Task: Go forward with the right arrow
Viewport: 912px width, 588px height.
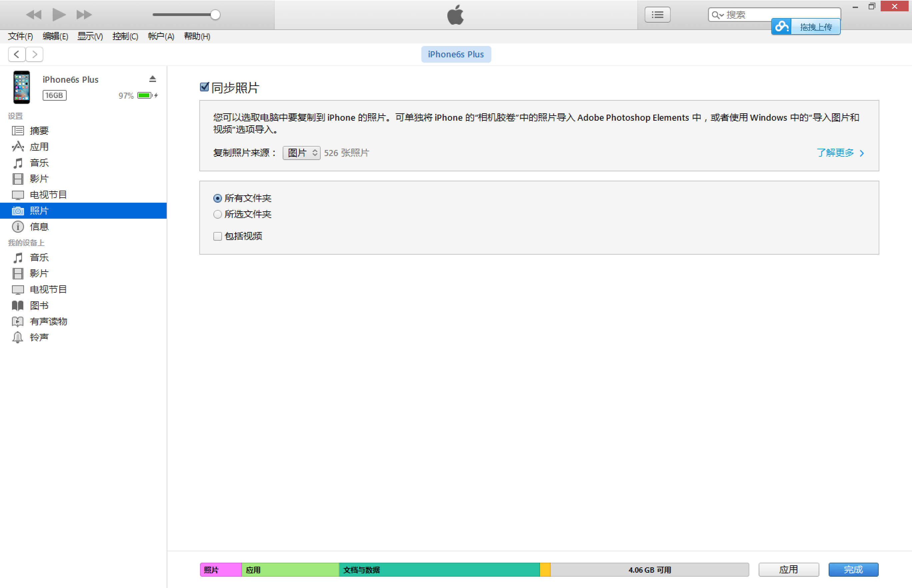Action: point(34,54)
